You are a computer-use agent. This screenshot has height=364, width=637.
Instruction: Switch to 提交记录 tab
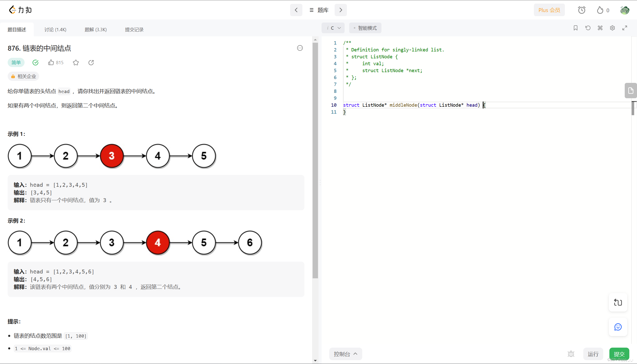(x=134, y=29)
